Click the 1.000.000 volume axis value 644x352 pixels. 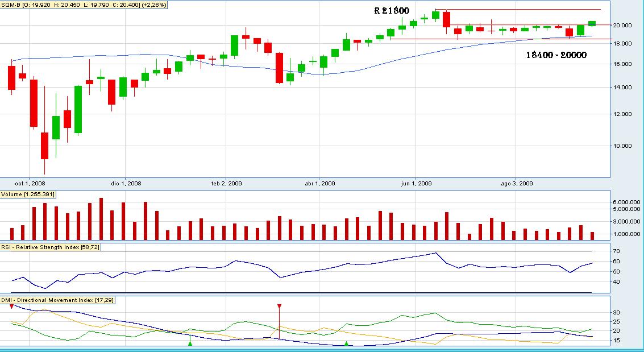tap(626, 234)
